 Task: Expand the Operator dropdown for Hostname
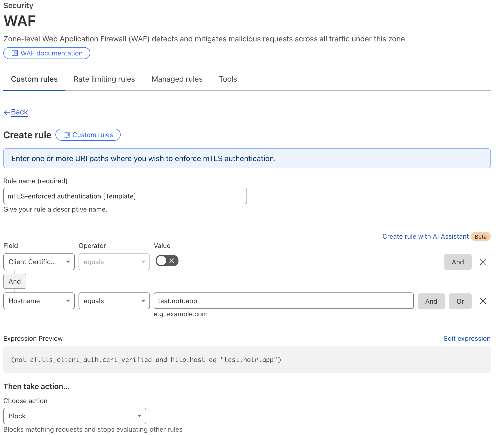(x=114, y=301)
